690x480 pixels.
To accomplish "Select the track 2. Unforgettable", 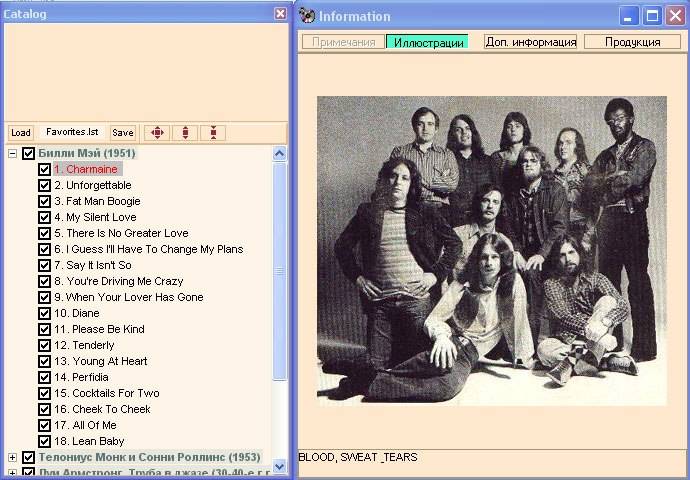I will [93, 185].
